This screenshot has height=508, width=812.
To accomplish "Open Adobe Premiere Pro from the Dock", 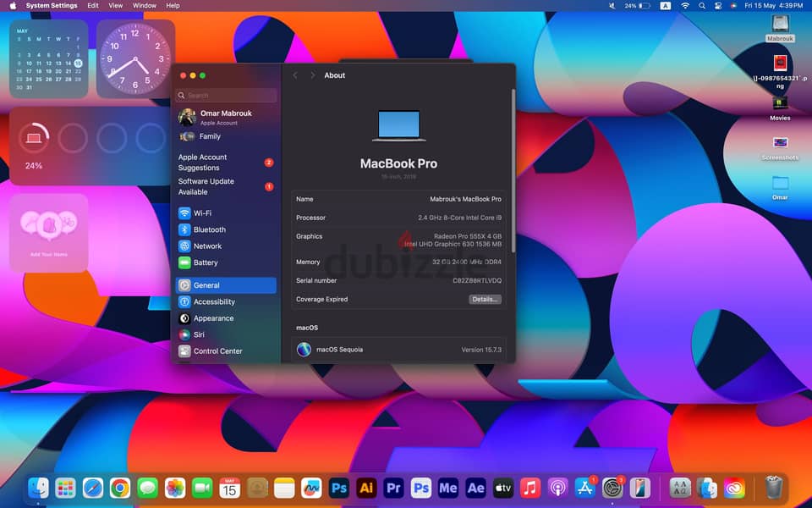I will tap(393, 488).
